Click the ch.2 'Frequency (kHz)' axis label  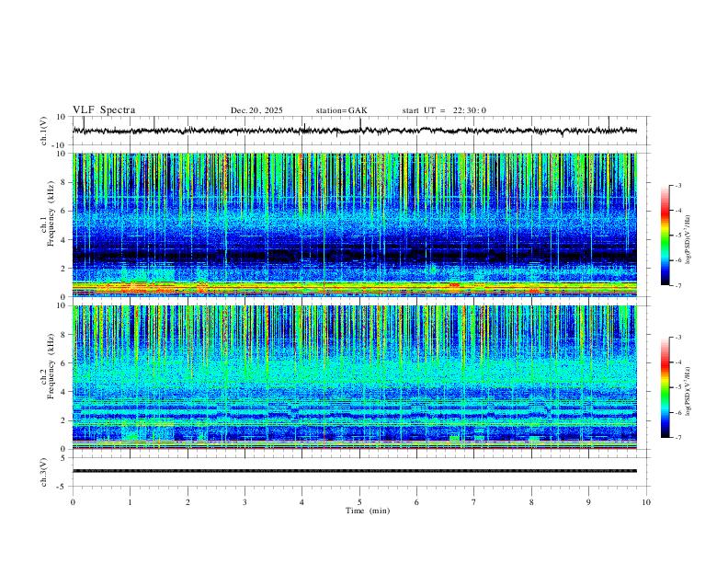51,366
